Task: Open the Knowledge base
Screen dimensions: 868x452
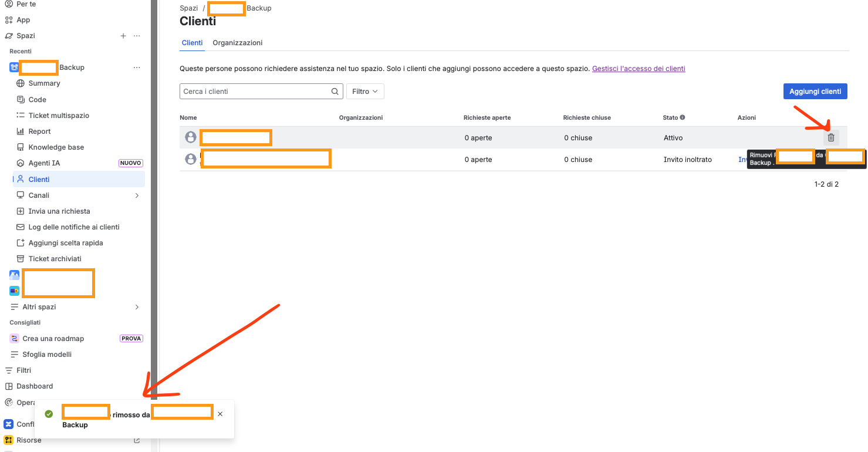Action: [x=56, y=147]
